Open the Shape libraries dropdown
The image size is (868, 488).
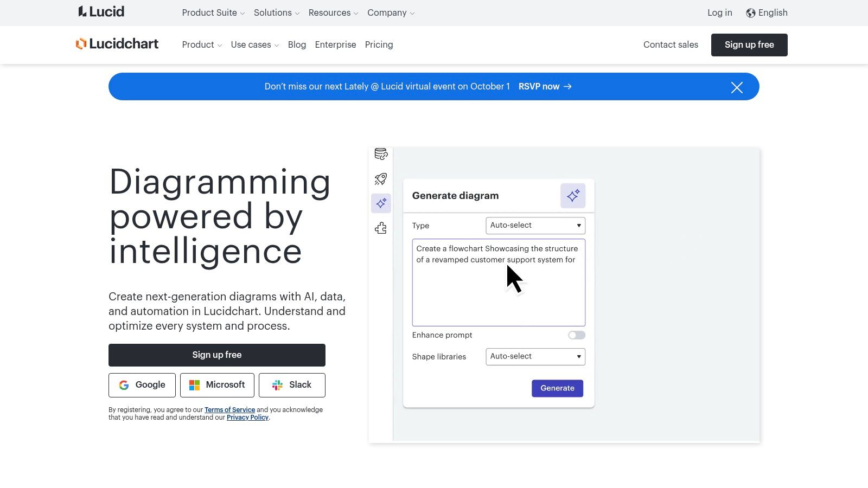[535, 357]
